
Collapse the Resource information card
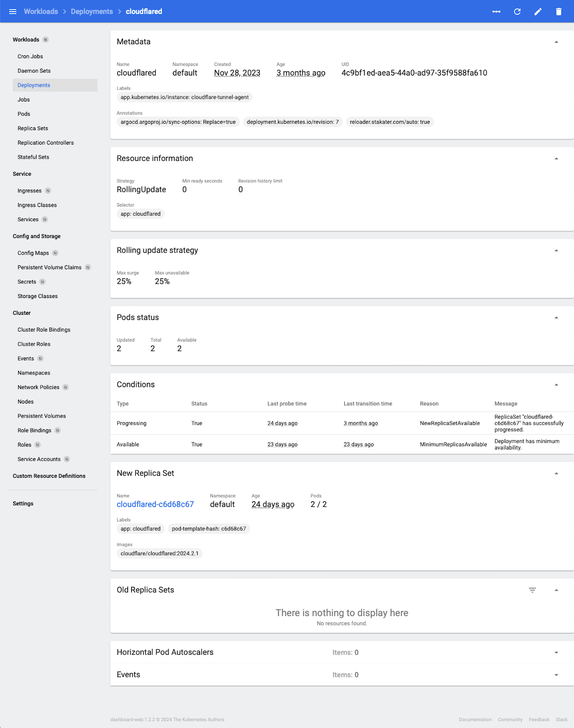click(556, 158)
